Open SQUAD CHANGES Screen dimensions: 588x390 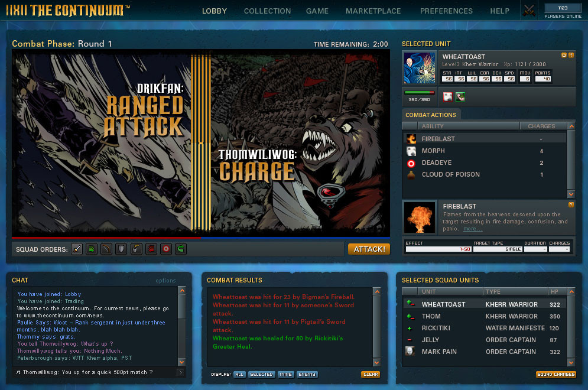click(555, 374)
